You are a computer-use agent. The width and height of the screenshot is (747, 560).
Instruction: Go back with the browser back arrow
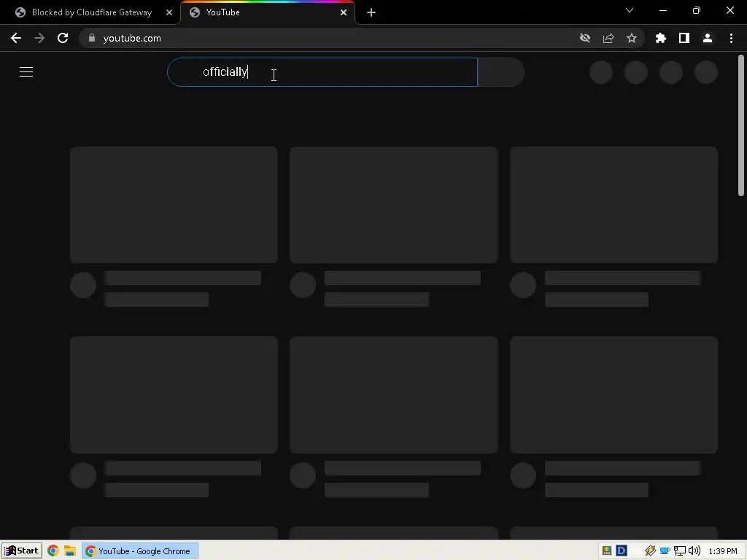[x=16, y=38]
